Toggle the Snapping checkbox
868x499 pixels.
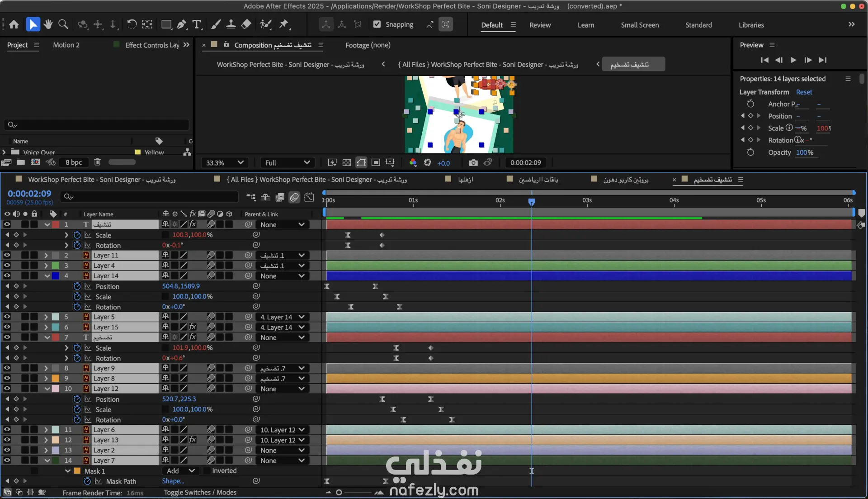[x=377, y=24]
